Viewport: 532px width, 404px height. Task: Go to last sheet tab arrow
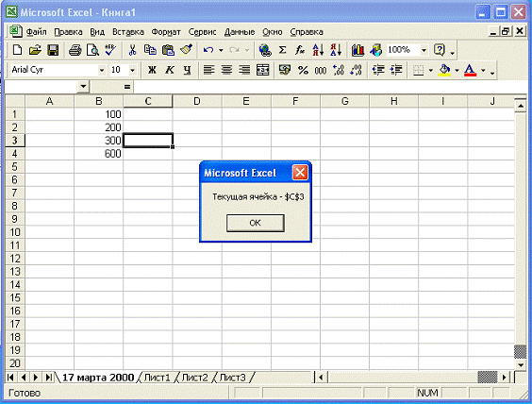(x=48, y=378)
